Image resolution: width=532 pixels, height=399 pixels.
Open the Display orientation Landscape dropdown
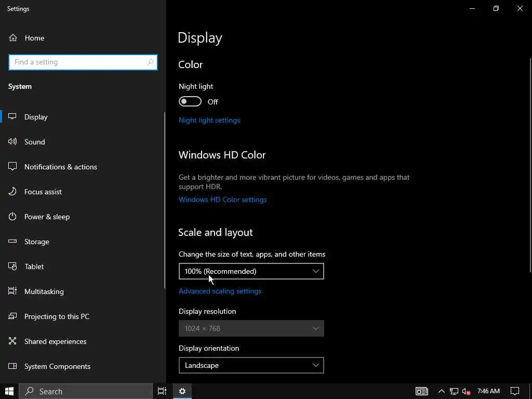pos(251,365)
